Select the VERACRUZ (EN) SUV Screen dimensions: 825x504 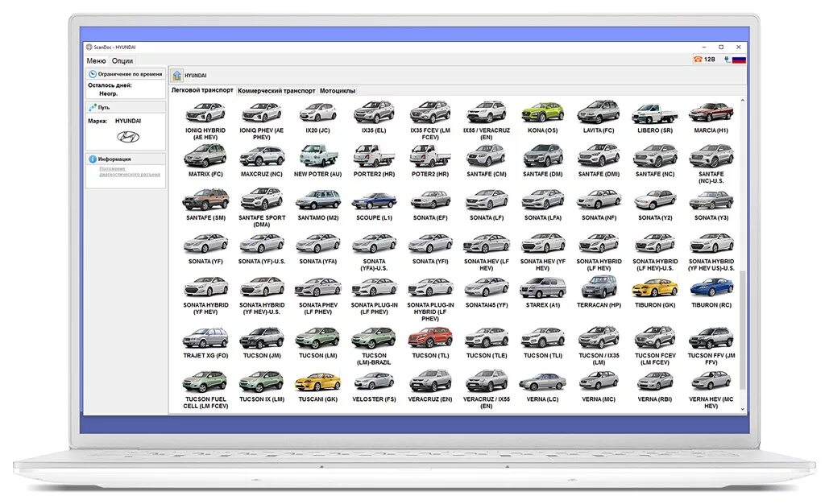pyautogui.click(x=430, y=386)
